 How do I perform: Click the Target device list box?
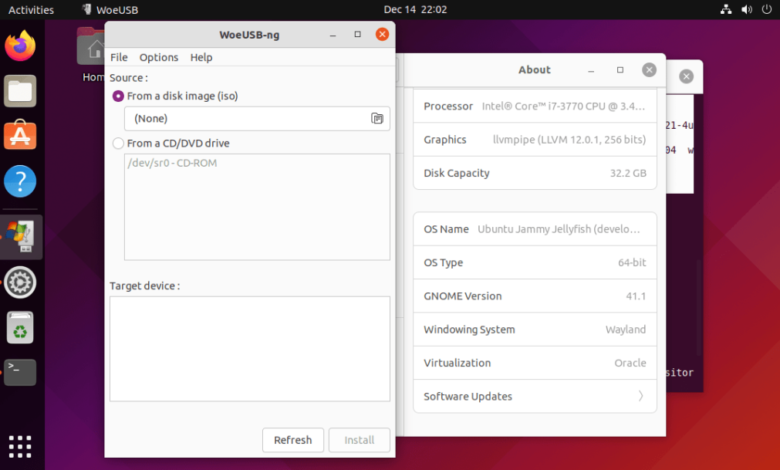pyautogui.click(x=250, y=349)
